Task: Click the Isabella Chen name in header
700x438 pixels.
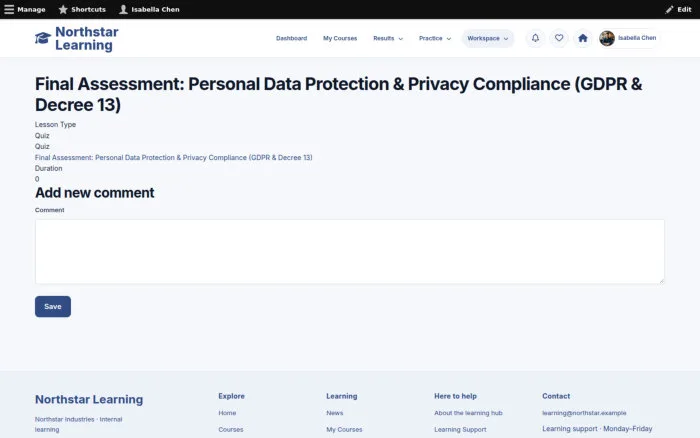Action: pos(637,38)
